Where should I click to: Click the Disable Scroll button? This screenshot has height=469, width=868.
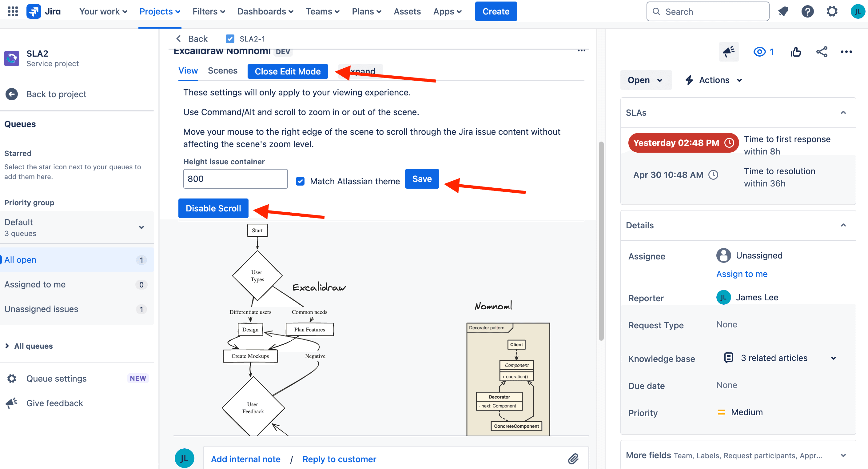[x=213, y=208]
